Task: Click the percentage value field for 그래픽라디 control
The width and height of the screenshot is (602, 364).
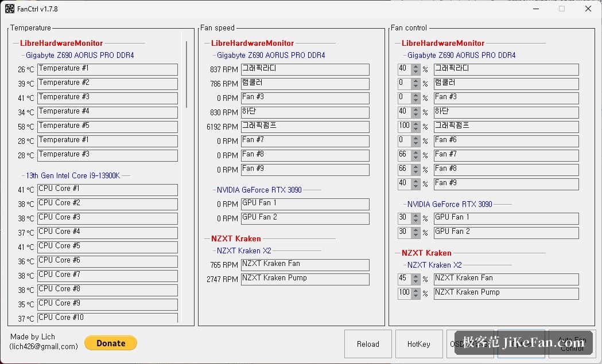Action: click(405, 69)
